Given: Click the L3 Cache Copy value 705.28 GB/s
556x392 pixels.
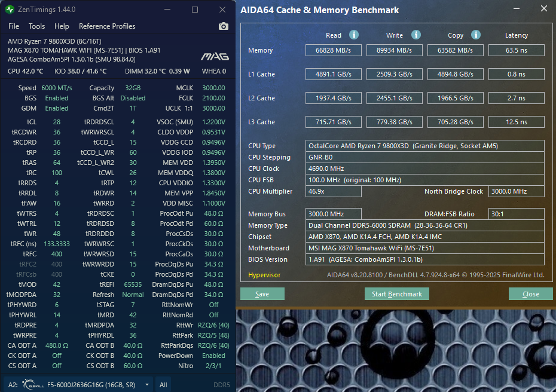Looking at the screenshot, I should [x=456, y=122].
